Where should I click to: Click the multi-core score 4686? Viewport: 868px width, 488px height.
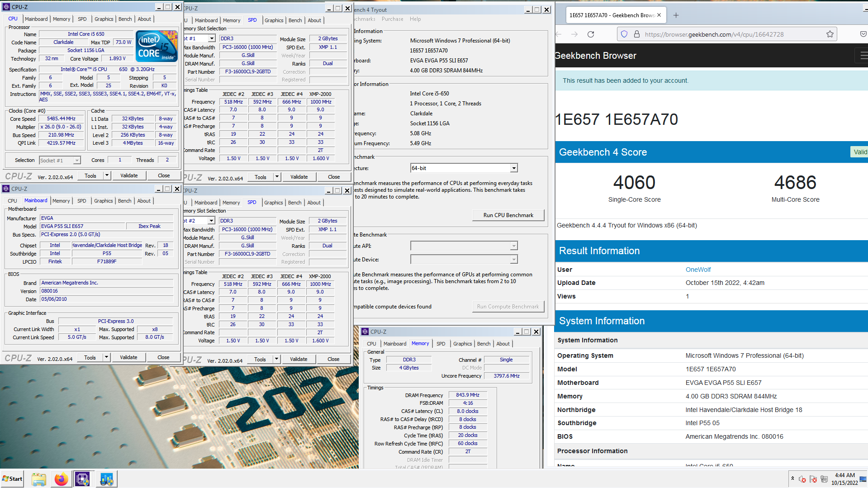[795, 183]
